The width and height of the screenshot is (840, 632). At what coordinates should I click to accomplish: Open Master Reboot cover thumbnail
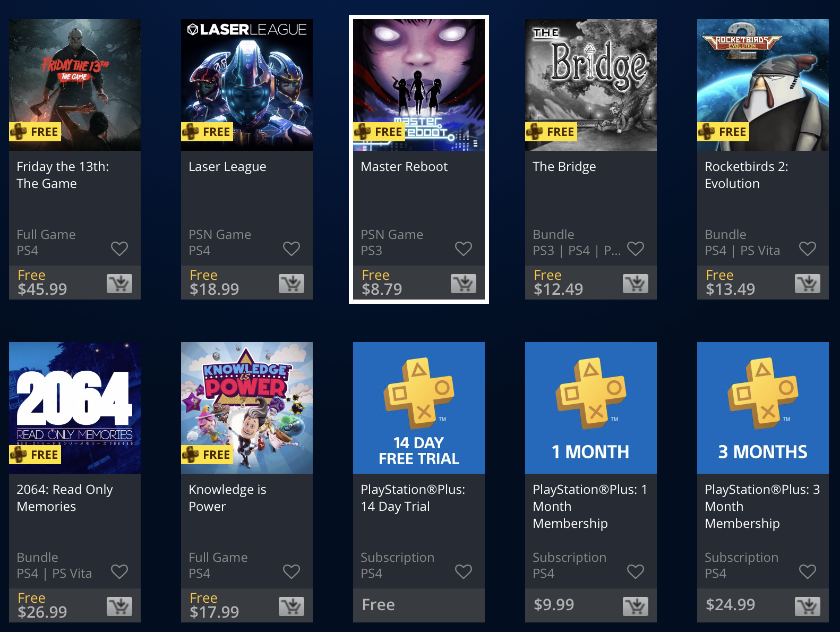coord(419,85)
